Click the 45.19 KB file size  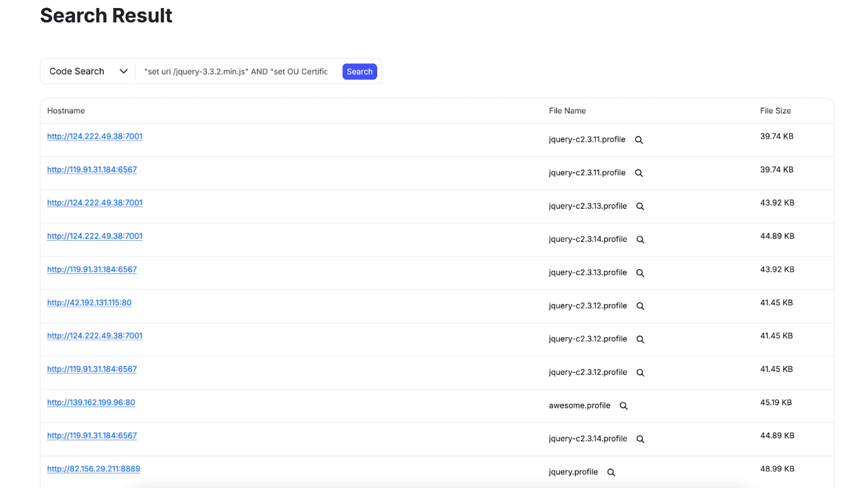tap(776, 402)
